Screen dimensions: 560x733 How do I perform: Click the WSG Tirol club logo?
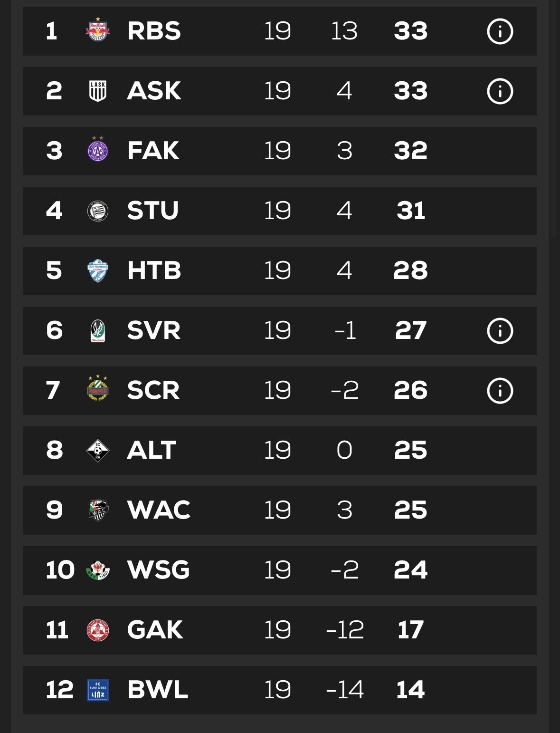click(x=98, y=570)
